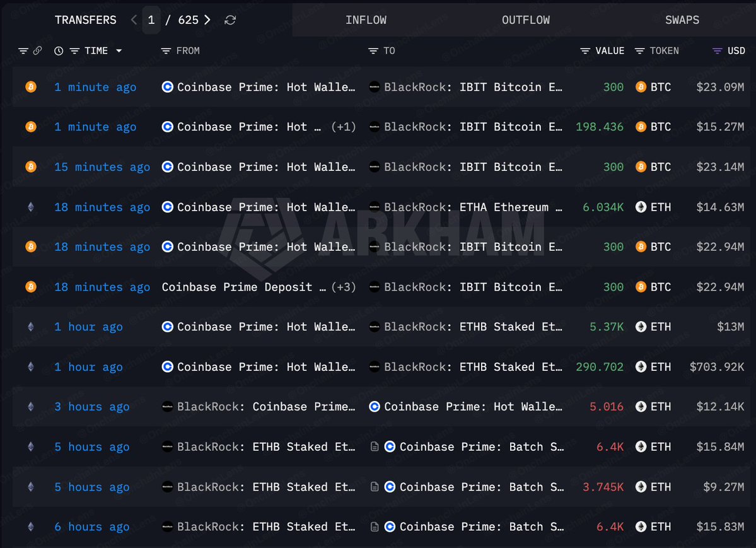This screenshot has height=548, width=756.
Task: Click ETH token icon in $703.92K row
Action: pos(641,366)
